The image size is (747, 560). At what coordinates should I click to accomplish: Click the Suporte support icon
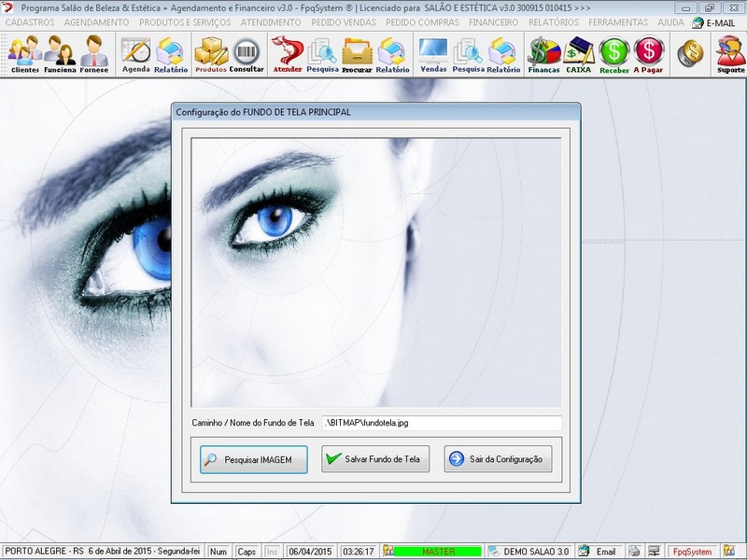[x=729, y=54]
